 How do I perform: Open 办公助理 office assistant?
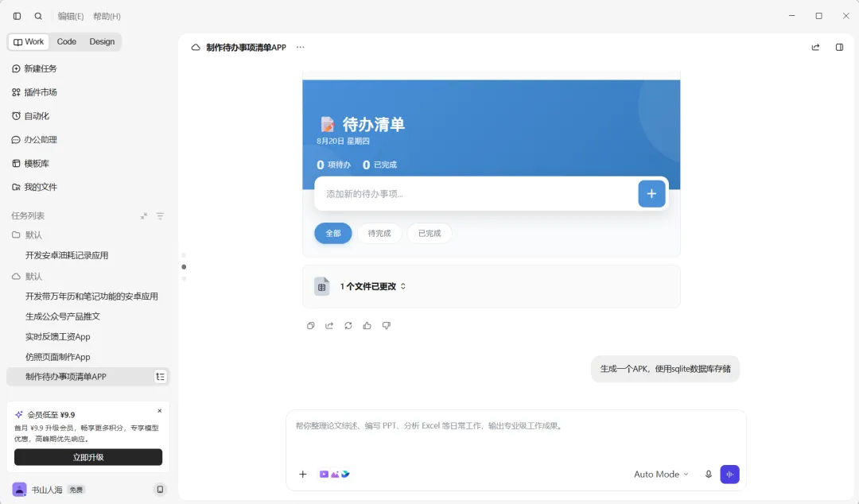point(34,140)
